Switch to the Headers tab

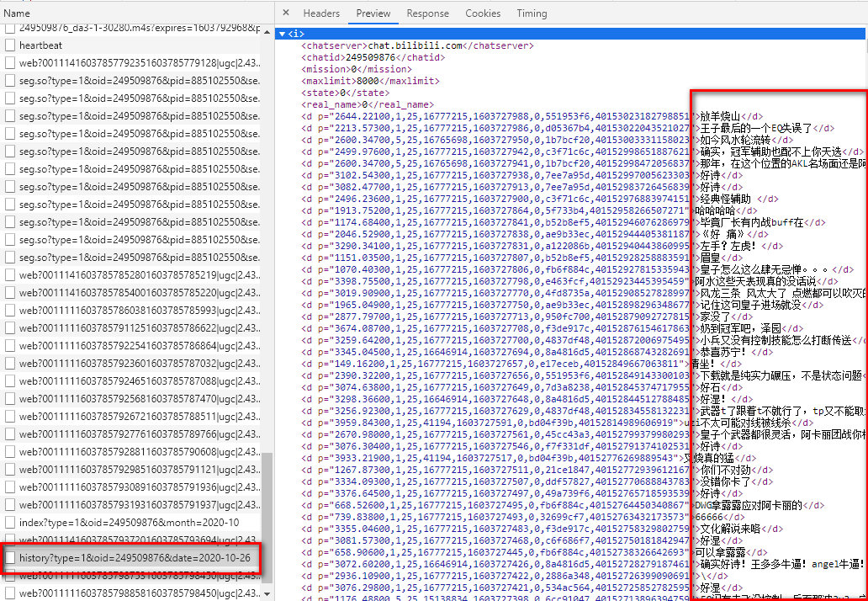tap(321, 13)
